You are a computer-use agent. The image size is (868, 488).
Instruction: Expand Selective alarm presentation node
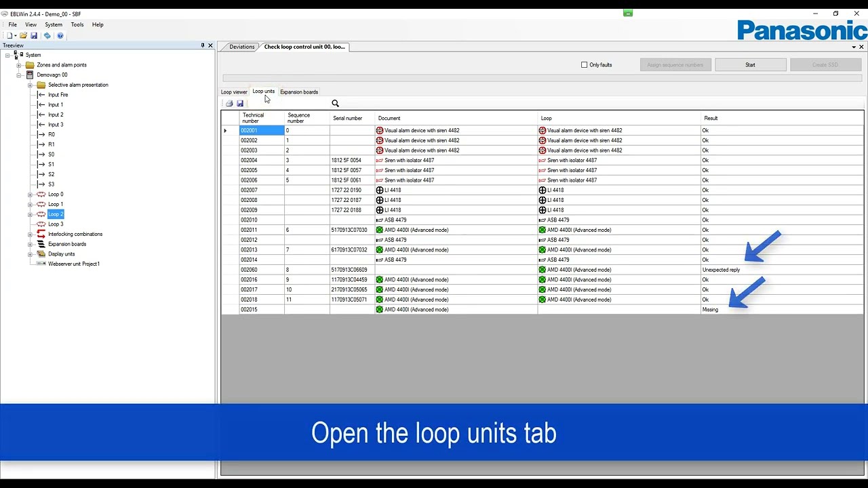[x=30, y=85]
